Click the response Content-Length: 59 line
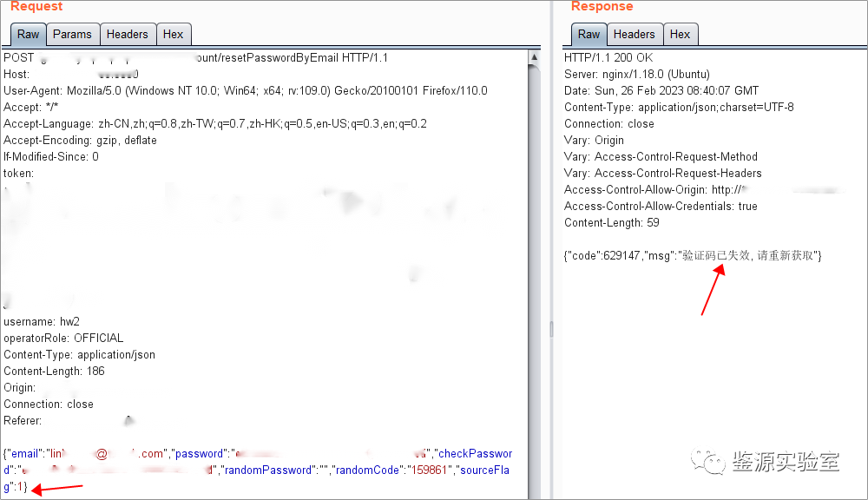 [612, 223]
